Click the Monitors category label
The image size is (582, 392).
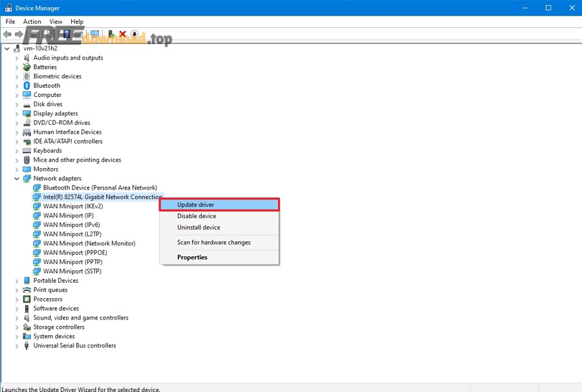tap(46, 169)
